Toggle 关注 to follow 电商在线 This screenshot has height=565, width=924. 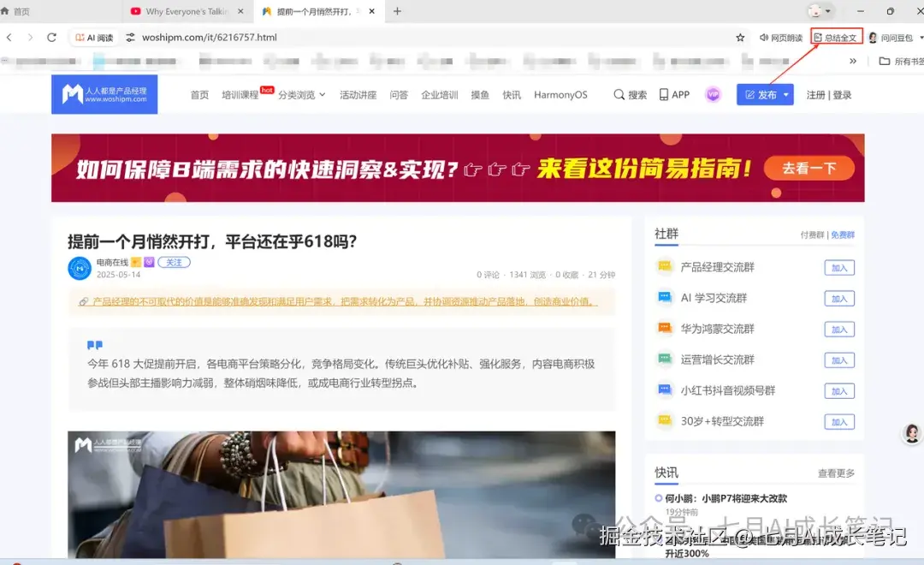(174, 262)
